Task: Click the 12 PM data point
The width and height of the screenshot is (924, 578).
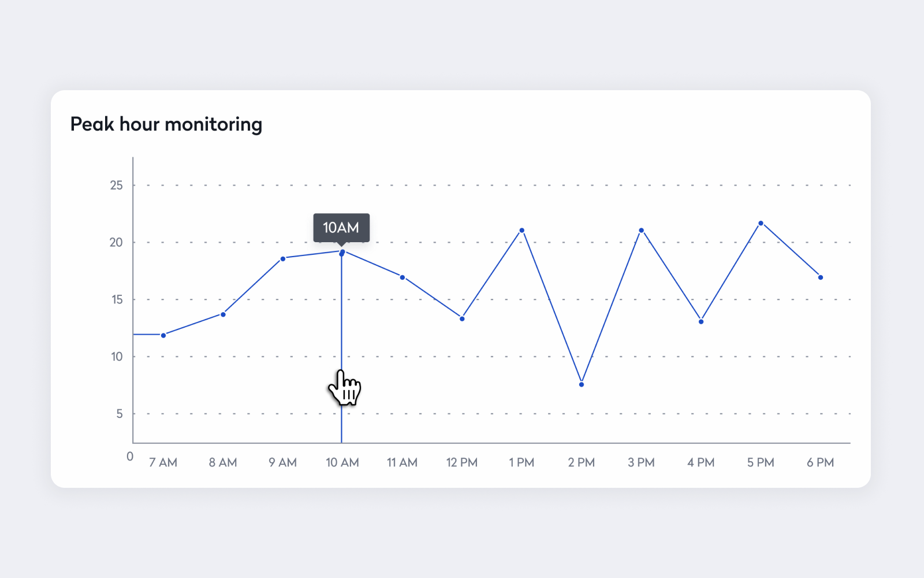Action: pos(462,318)
